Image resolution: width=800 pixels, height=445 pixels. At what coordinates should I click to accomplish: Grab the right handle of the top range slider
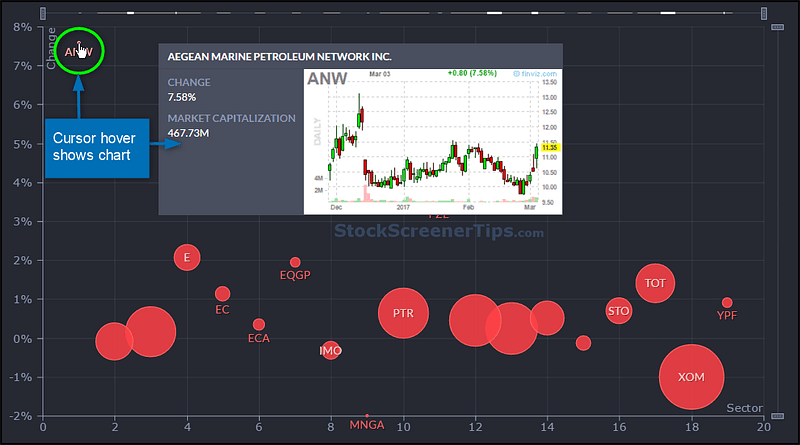[x=764, y=13]
